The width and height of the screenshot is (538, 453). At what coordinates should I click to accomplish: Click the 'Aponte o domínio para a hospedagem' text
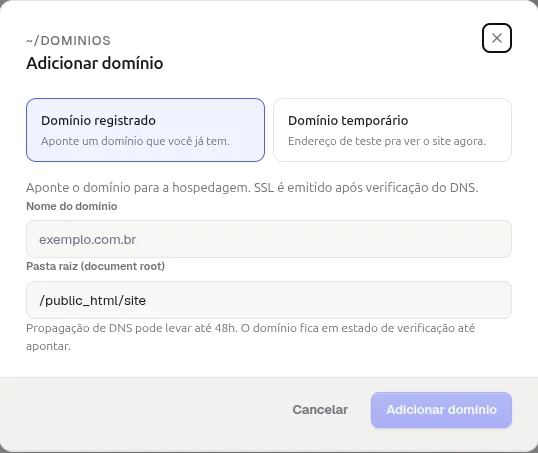pos(252,188)
